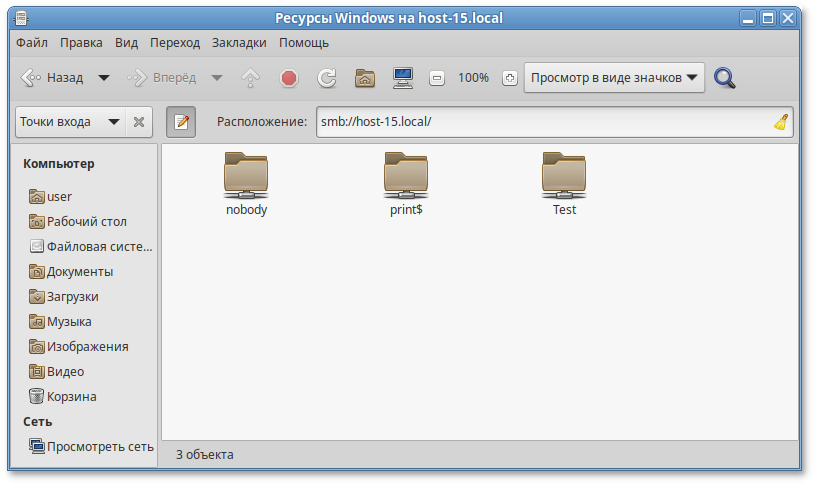Go up one level with Up arrow
The width and height of the screenshot is (815, 485).
[251, 78]
